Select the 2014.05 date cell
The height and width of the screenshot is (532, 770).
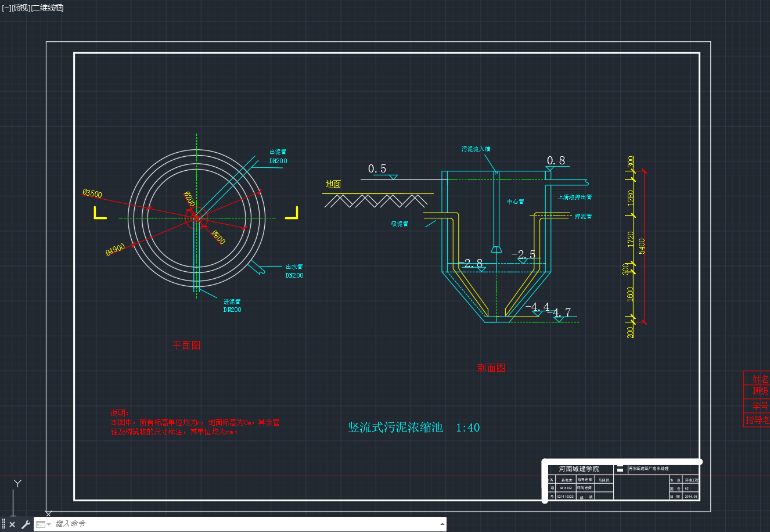pos(691,497)
